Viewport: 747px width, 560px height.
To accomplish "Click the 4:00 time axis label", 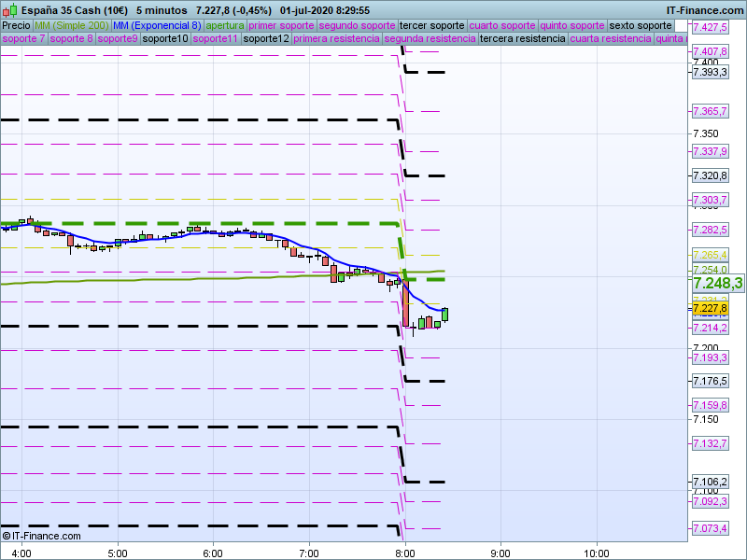I will click(x=21, y=553).
